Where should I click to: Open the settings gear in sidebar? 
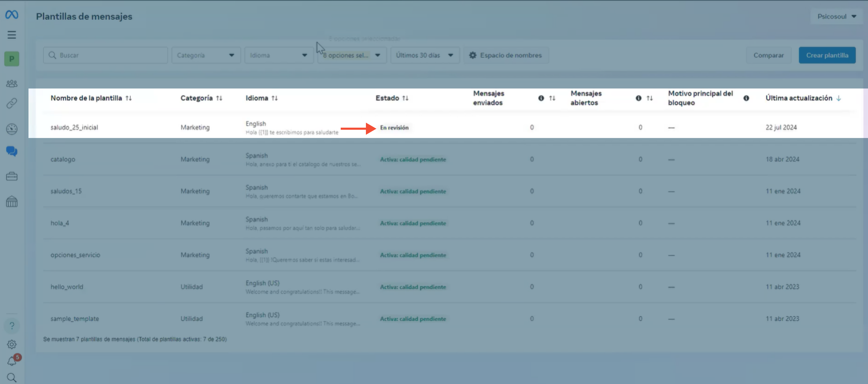[12, 344]
